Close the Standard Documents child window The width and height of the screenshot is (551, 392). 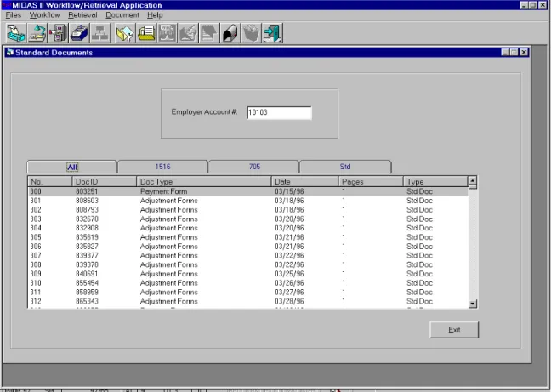[x=524, y=53]
